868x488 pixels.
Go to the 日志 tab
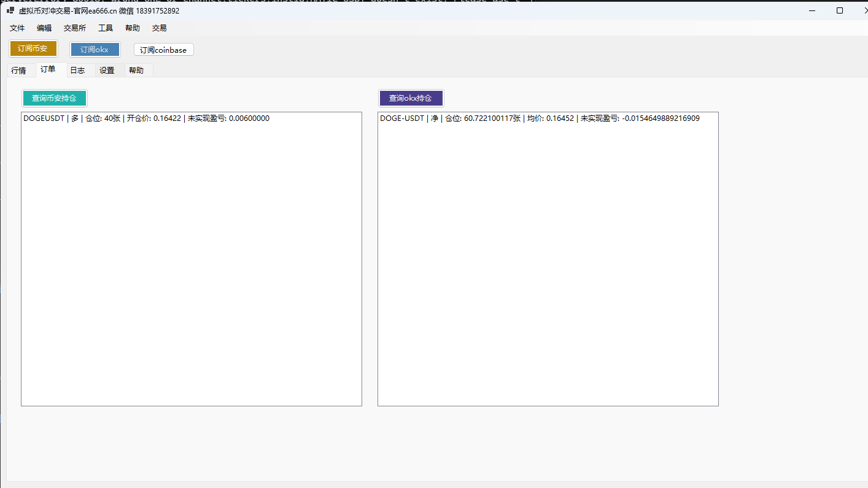coord(77,71)
